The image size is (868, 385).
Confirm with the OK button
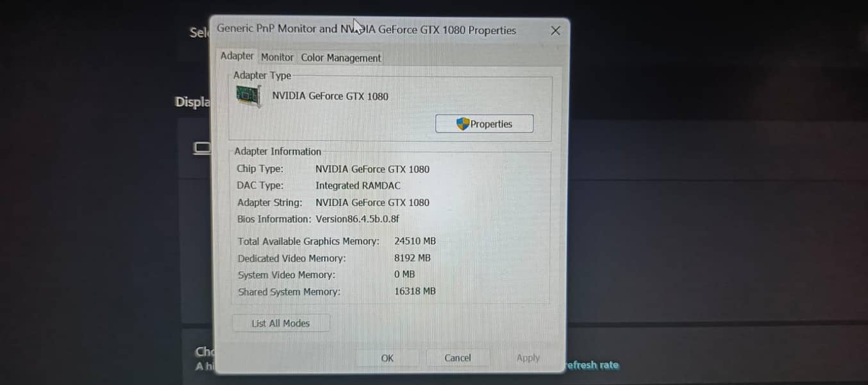tap(387, 358)
